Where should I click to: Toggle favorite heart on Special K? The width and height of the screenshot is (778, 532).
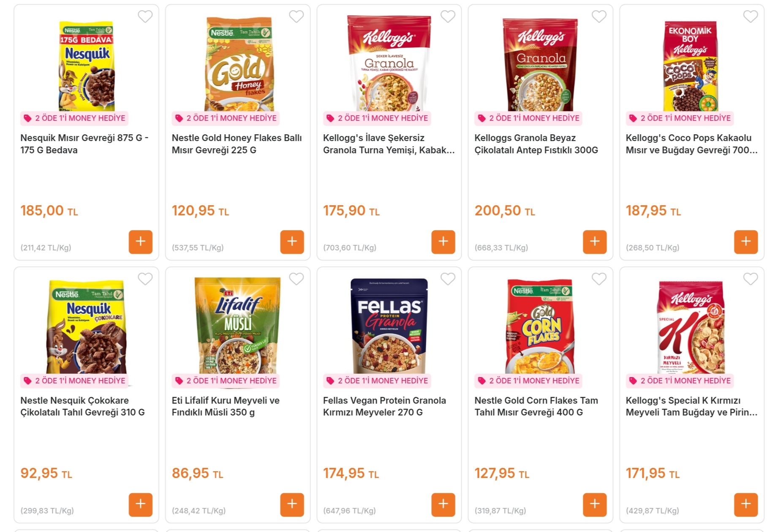click(x=750, y=279)
